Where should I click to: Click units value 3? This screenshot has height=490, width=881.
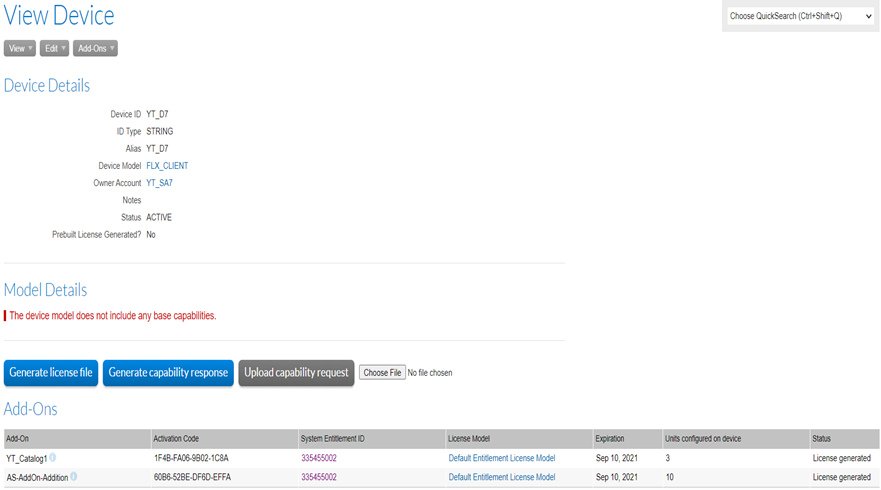click(667, 458)
